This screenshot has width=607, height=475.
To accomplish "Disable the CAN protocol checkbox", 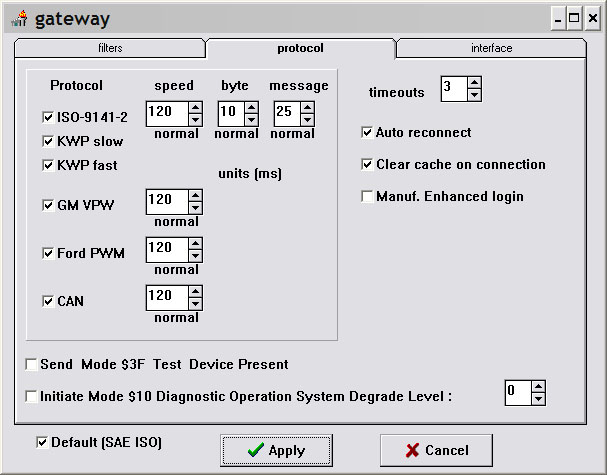I will point(48,300).
